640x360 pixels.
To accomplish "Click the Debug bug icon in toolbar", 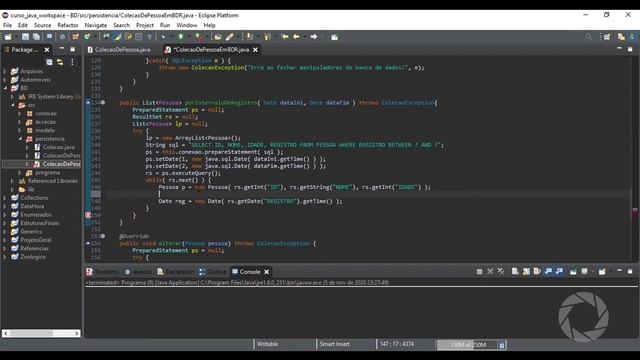I will click(x=163, y=37).
